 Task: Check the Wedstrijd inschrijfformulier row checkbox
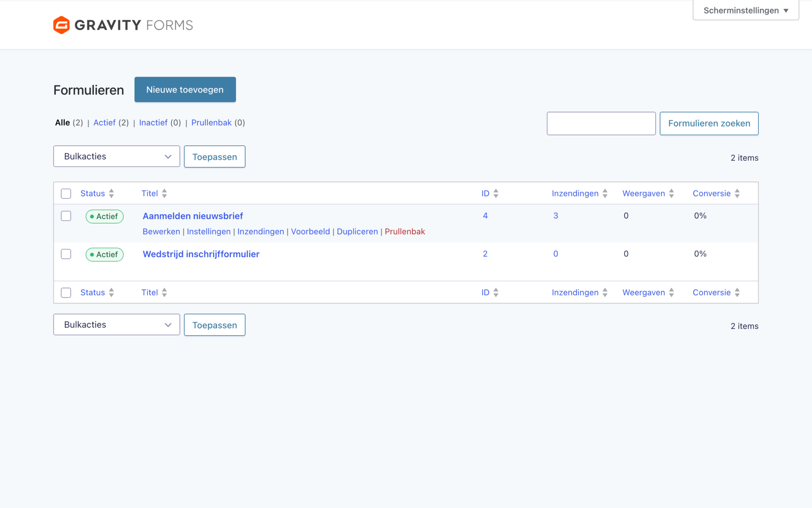(66, 254)
